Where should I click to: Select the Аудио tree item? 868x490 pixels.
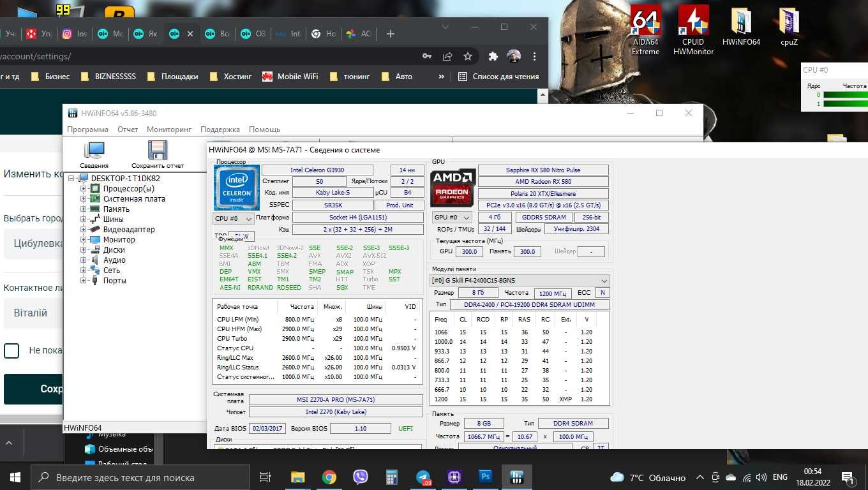click(x=114, y=260)
